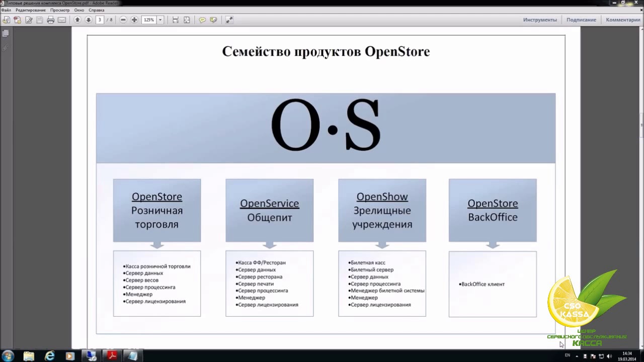Click the fit one full page icon
This screenshot has width=644, height=362.
click(187, 20)
